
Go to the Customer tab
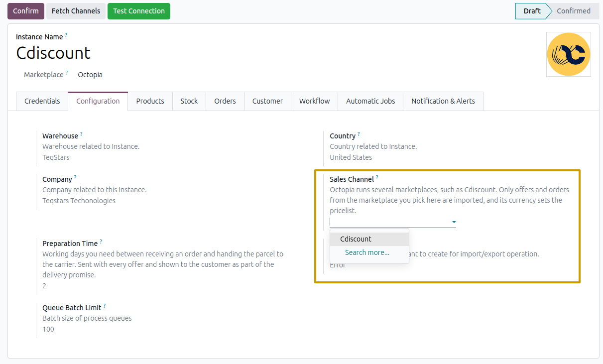tap(267, 101)
